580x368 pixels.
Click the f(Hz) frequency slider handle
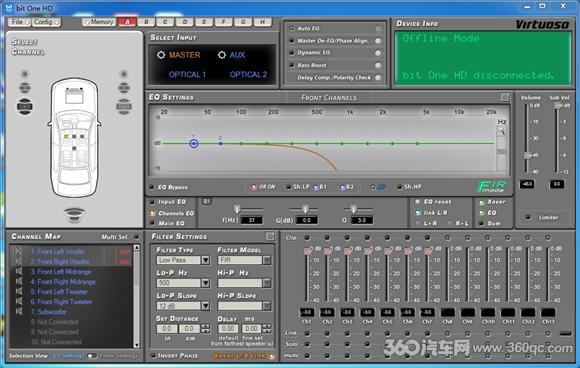tap(237, 209)
